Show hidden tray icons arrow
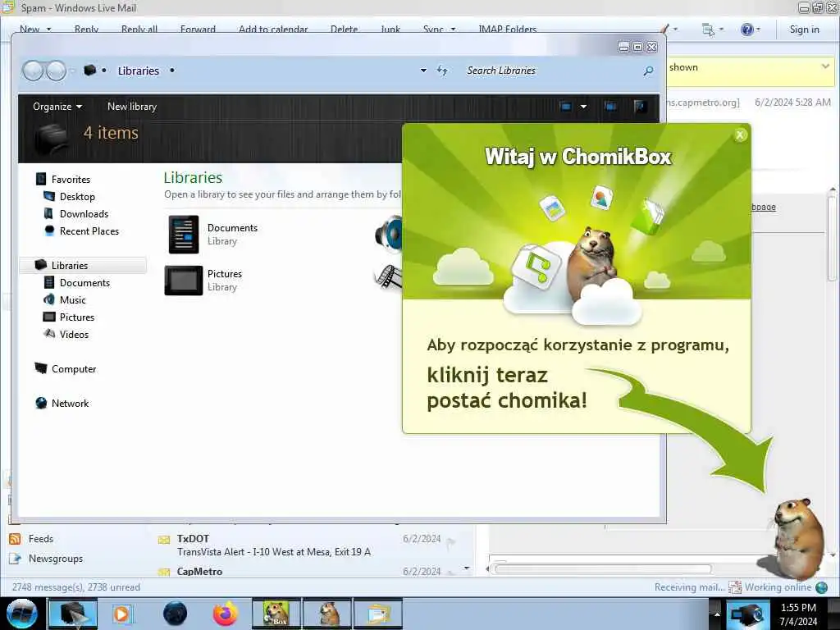 716,614
